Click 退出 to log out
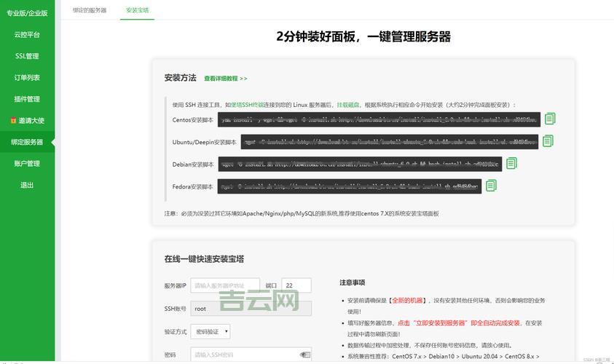The image size is (614, 364). click(x=27, y=185)
